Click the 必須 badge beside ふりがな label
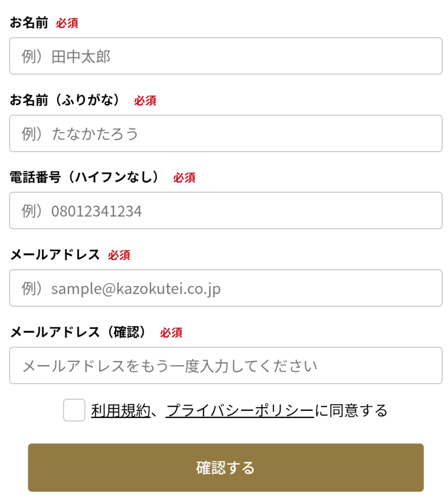The height and width of the screenshot is (498, 448). (145, 101)
